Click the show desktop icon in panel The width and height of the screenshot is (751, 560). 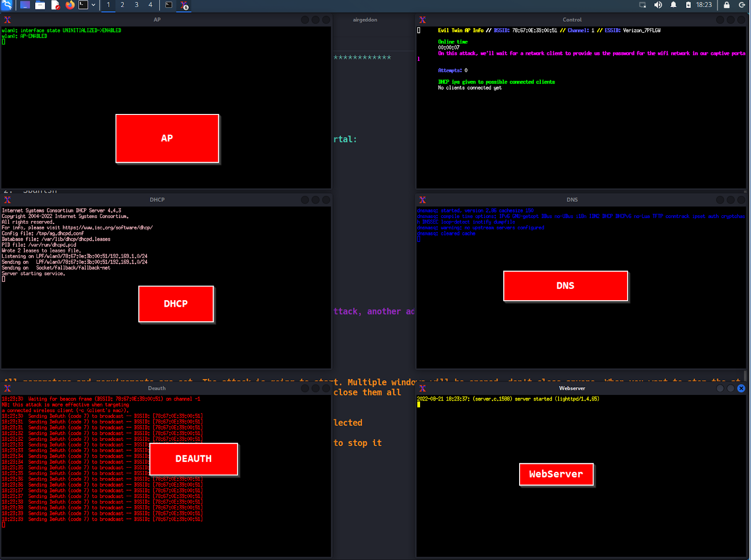pyautogui.click(x=25, y=5)
